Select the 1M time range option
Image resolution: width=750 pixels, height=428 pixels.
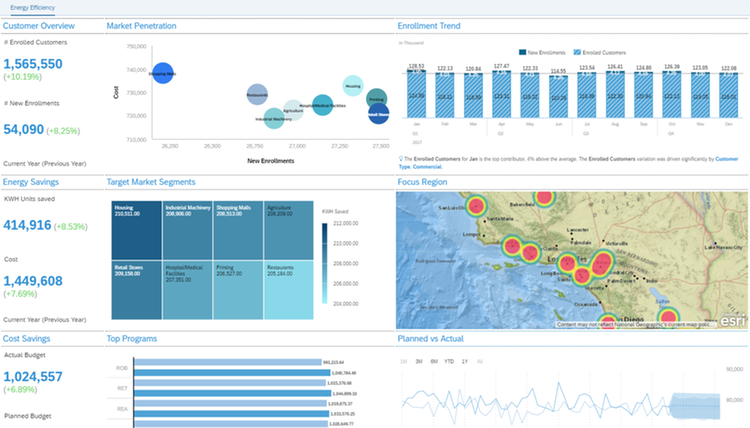(403, 361)
